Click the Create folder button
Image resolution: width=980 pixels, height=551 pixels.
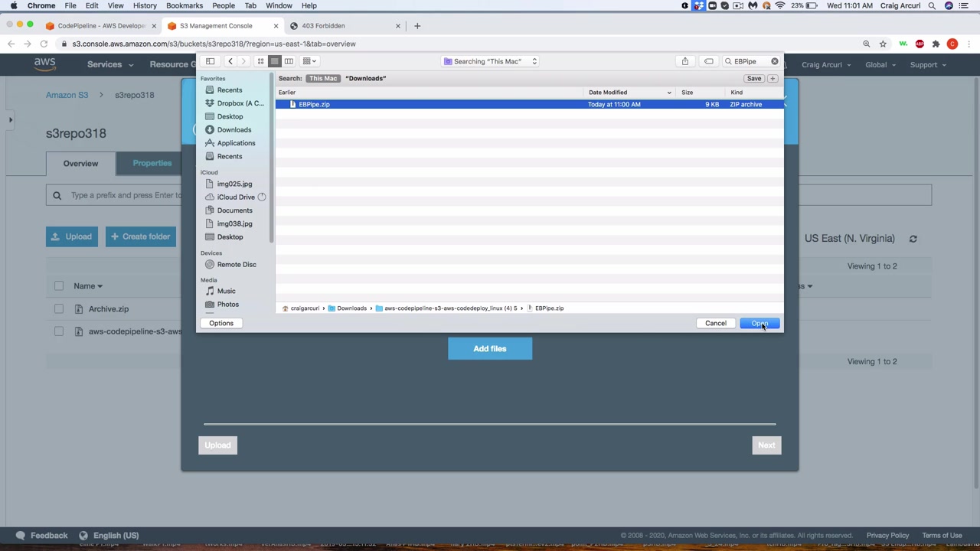[141, 236]
